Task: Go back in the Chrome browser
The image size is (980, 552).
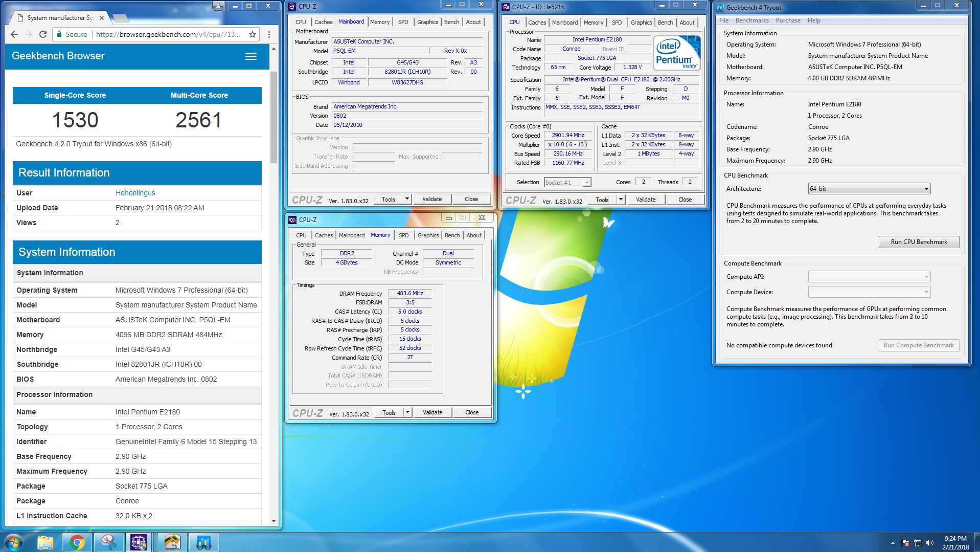Action: pyautogui.click(x=14, y=34)
